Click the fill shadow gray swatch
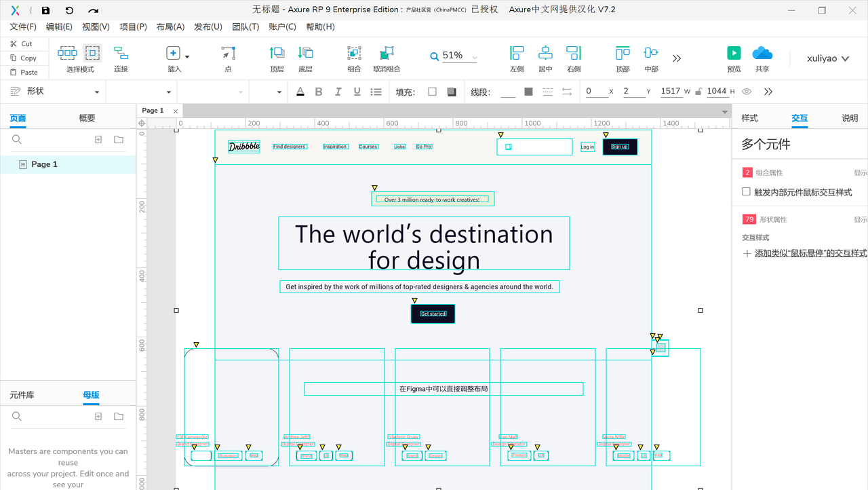 point(452,92)
